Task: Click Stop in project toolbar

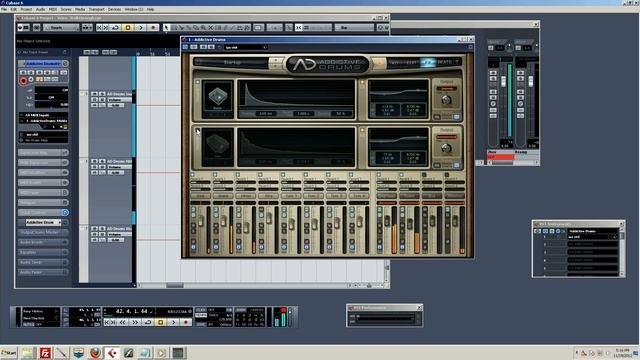Action: pyautogui.click(x=128, y=28)
